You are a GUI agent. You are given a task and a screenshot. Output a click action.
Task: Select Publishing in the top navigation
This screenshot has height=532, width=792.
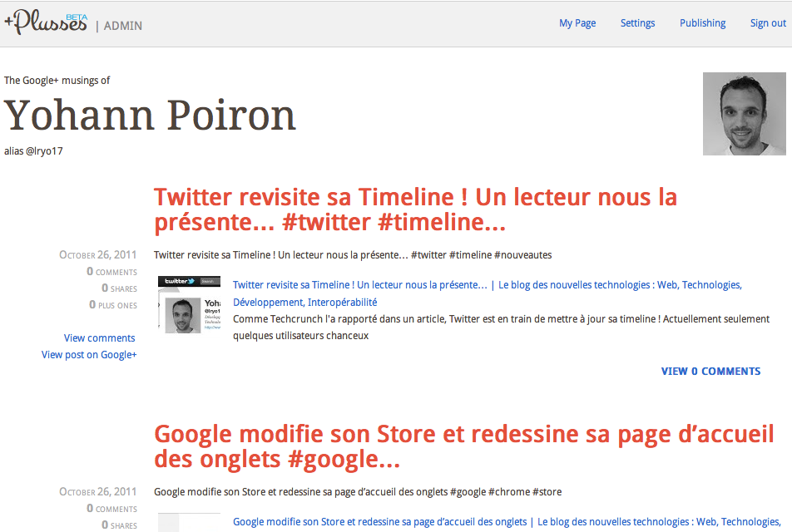702,23
